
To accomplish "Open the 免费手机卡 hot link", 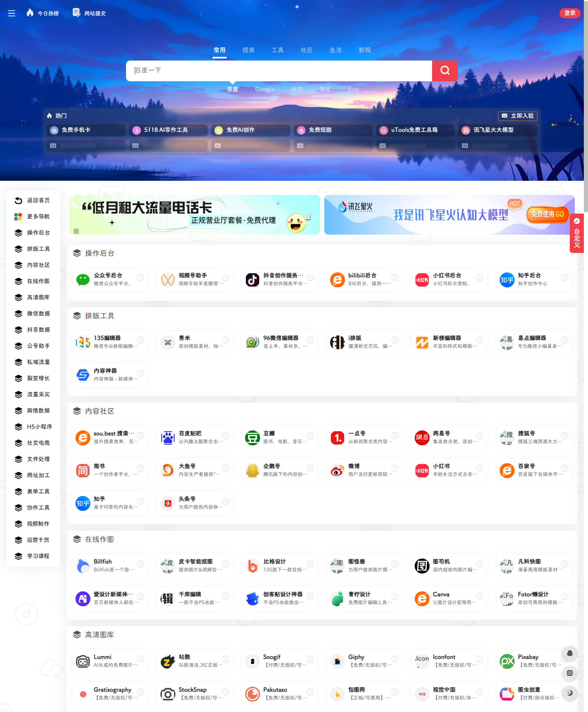I will click(x=86, y=130).
